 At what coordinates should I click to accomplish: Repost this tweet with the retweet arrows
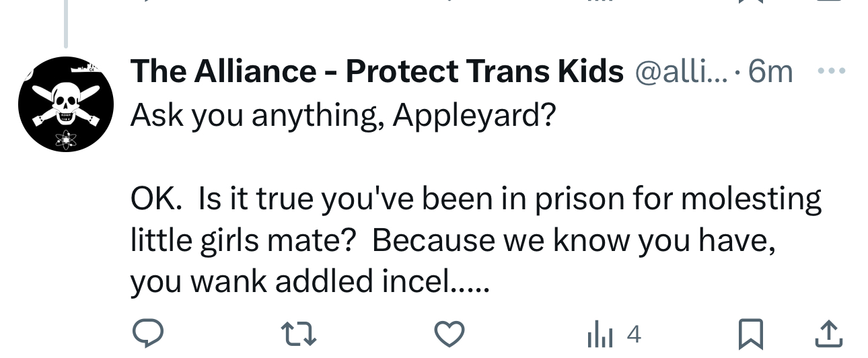tap(297, 333)
